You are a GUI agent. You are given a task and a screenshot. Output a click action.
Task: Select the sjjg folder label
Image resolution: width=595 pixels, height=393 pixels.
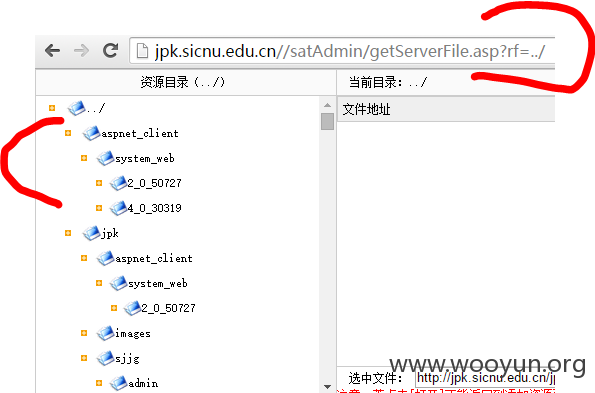(128, 359)
